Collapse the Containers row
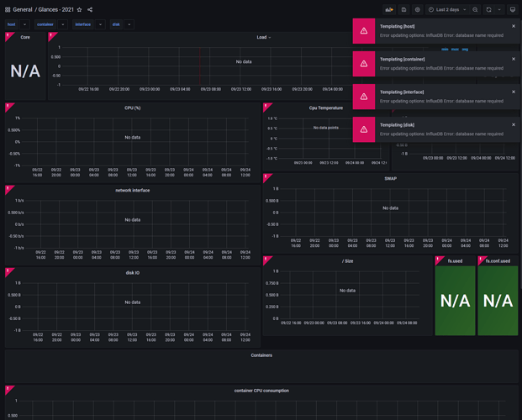The width and height of the screenshot is (522, 420). pos(261,355)
